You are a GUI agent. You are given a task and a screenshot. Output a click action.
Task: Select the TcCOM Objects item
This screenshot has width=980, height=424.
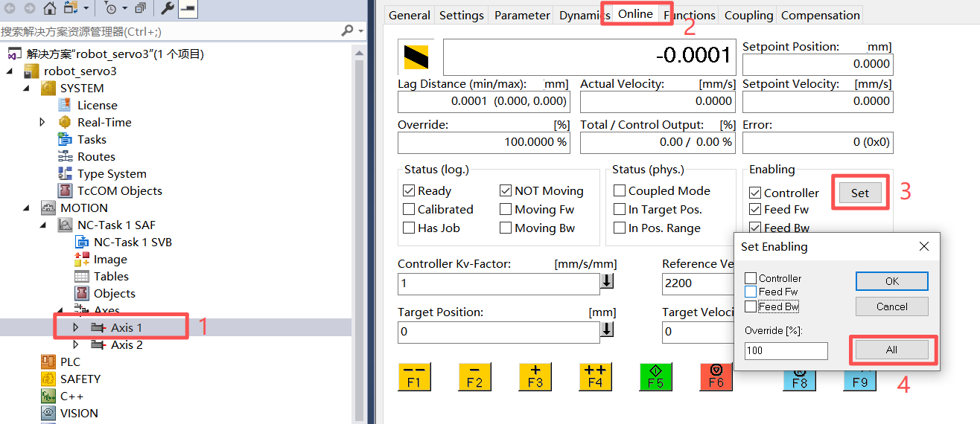coord(119,191)
